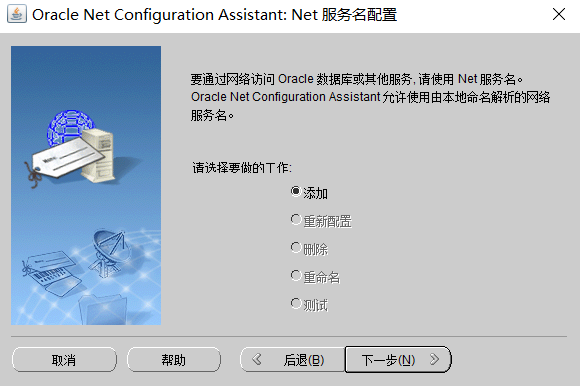Click the Java coffee cup title bar icon
580x386 pixels.
coord(17,14)
